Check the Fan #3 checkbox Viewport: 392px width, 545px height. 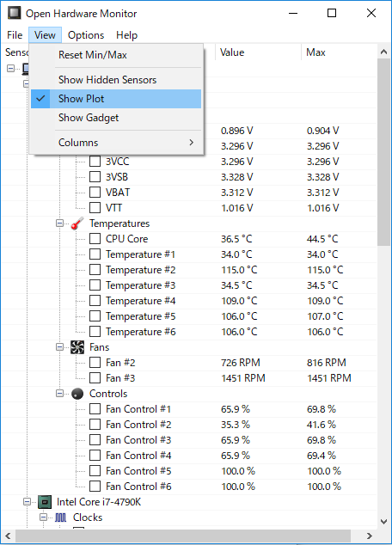(95, 378)
